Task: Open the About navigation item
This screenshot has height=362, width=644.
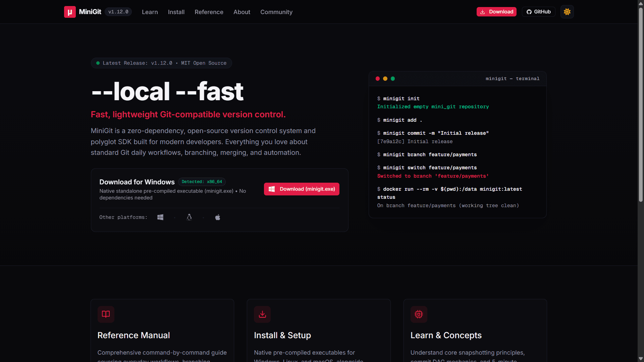Action: [241, 12]
